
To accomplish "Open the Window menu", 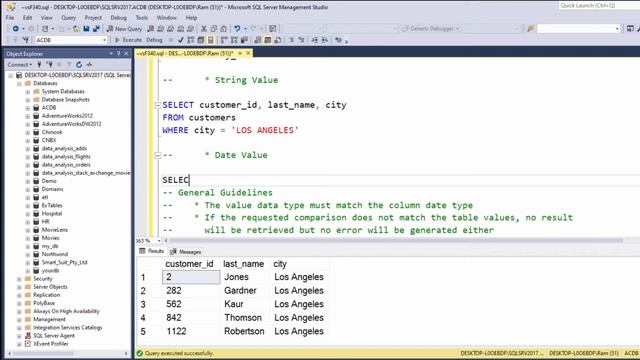I will (x=167, y=18).
